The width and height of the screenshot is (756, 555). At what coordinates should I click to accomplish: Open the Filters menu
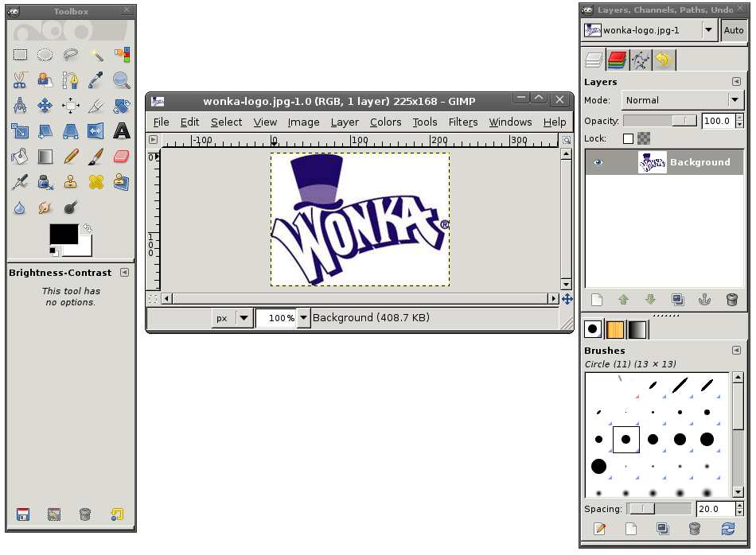click(x=463, y=122)
